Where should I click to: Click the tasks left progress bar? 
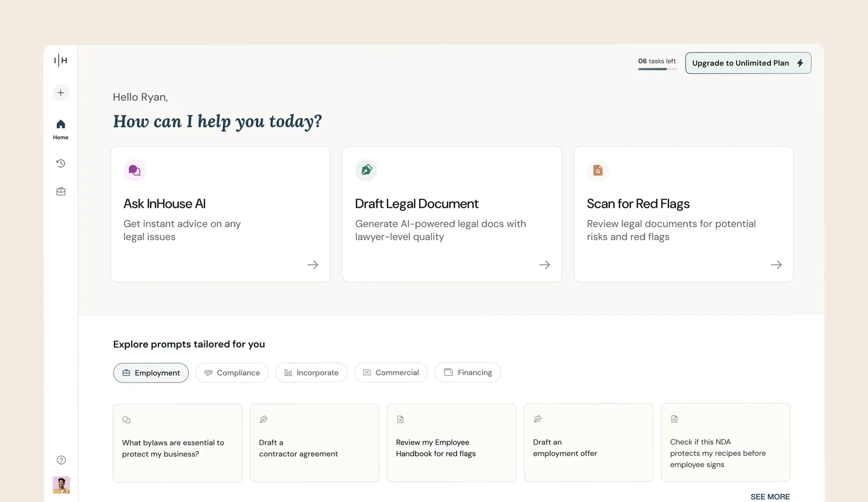point(657,69)
